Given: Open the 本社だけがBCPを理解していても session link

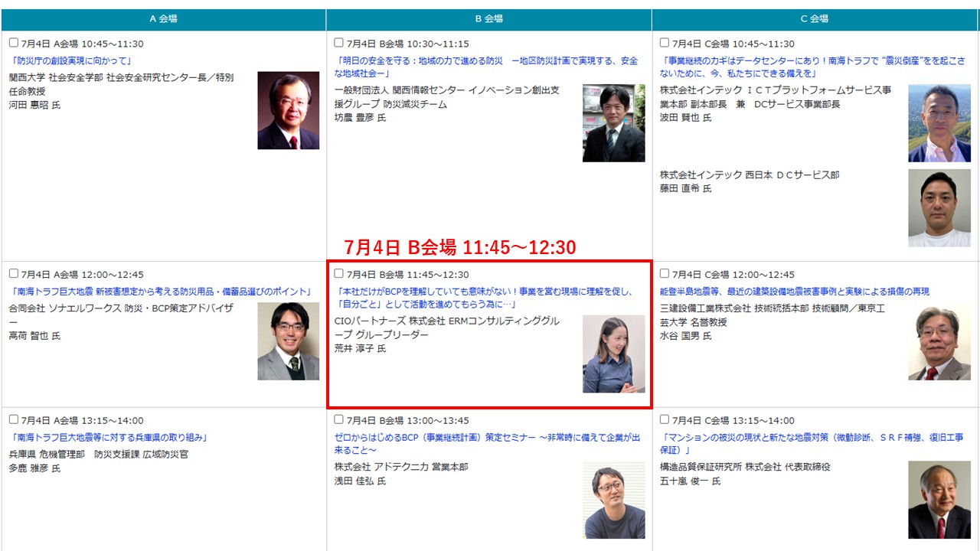Looking at the screenshot, I should click(x=485, y=297).
